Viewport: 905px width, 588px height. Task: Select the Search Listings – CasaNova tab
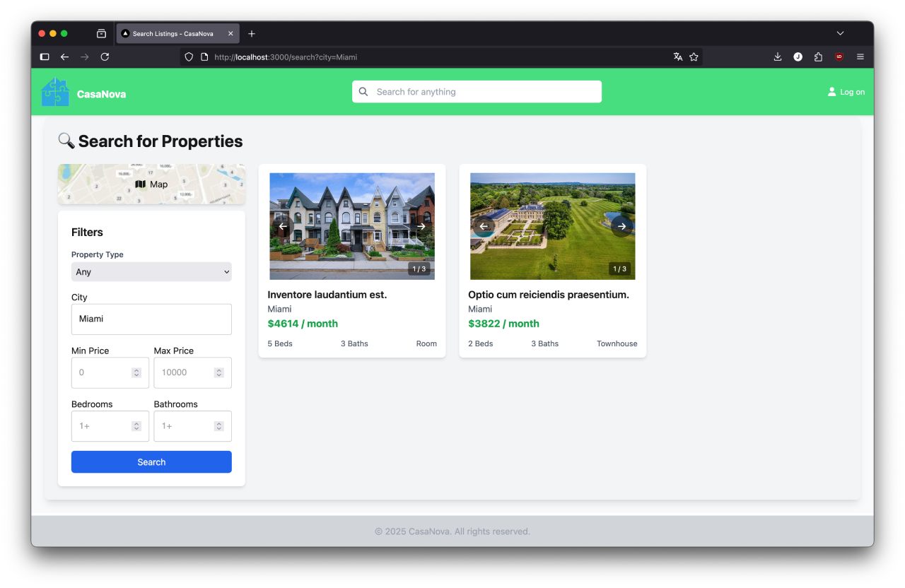click(173, 33)
